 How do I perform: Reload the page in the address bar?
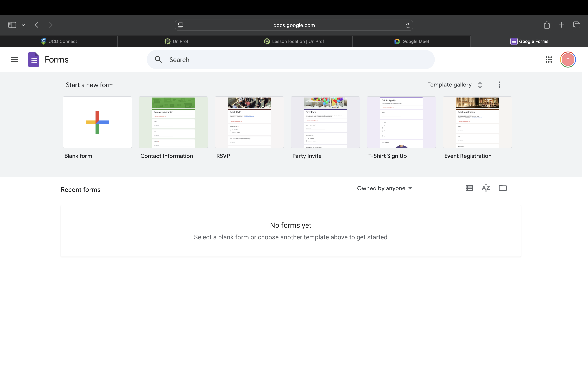[408, 25]
